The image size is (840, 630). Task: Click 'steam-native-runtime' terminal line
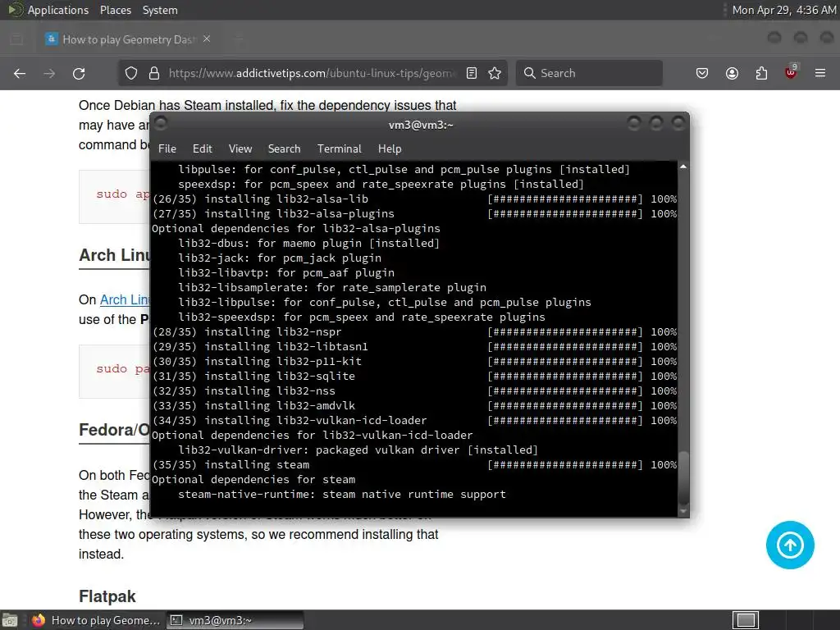pyautogui.click(x=342, y=495)
